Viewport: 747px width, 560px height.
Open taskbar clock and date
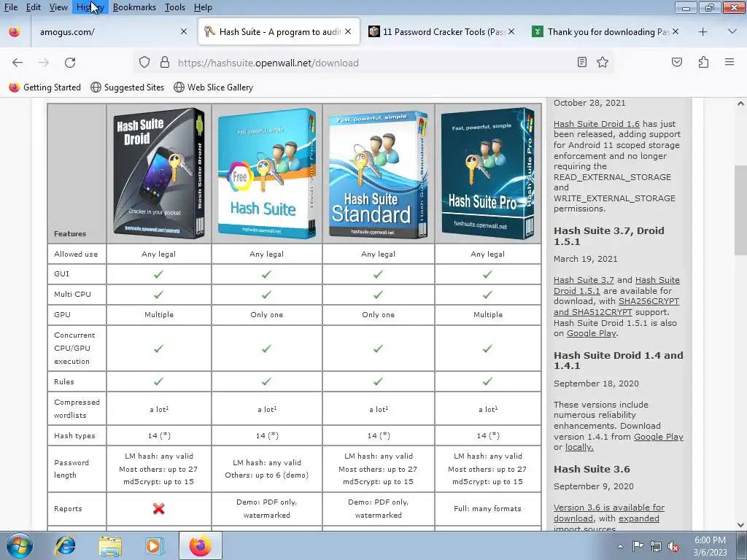coord(710,546)
